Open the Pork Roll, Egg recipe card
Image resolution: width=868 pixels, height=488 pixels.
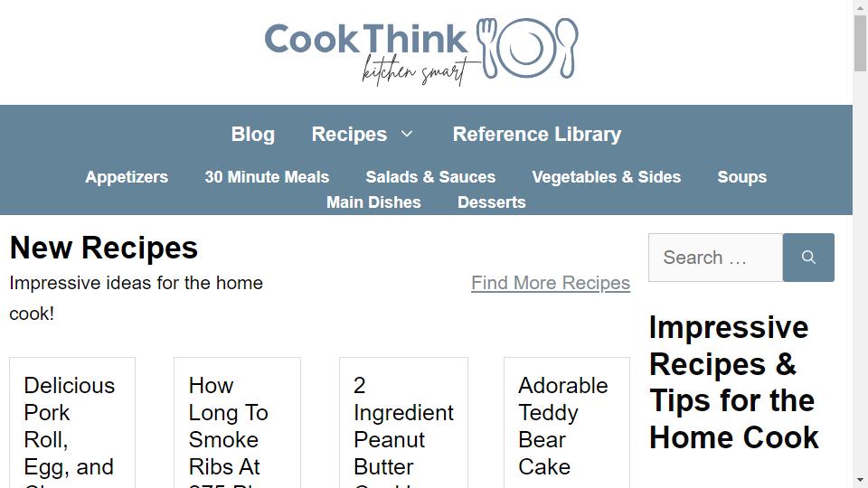coord(70,426)
